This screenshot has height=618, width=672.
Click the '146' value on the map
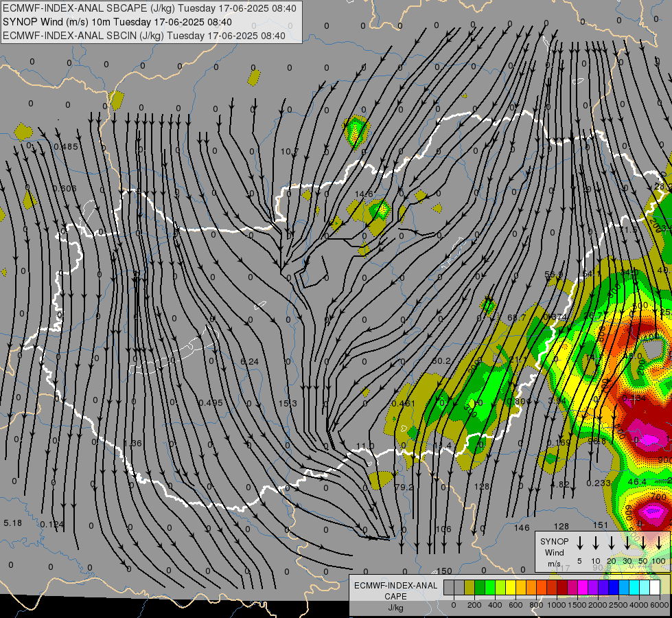click(522, 528)
